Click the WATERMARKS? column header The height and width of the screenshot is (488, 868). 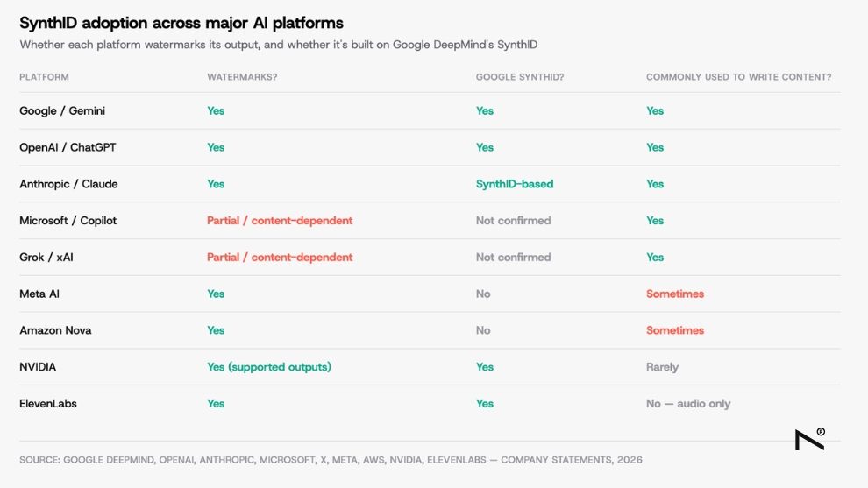pyautogui.click(x=242, y=77)
